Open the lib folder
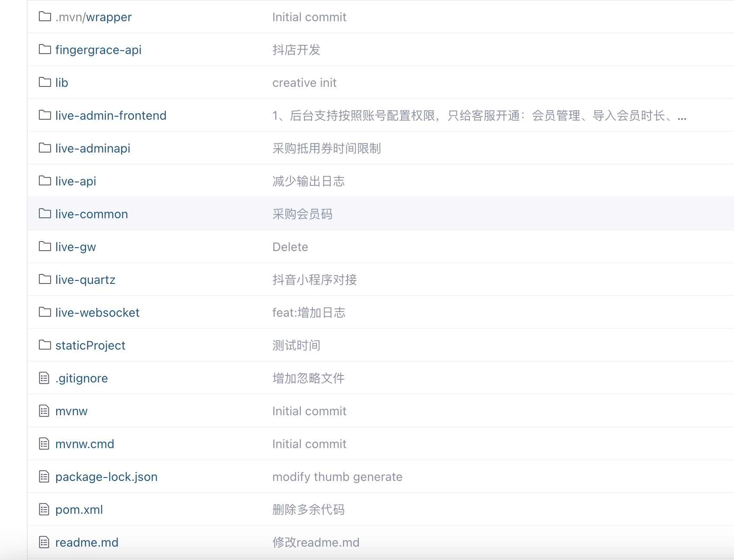734x560 pixels. (62, 83)
